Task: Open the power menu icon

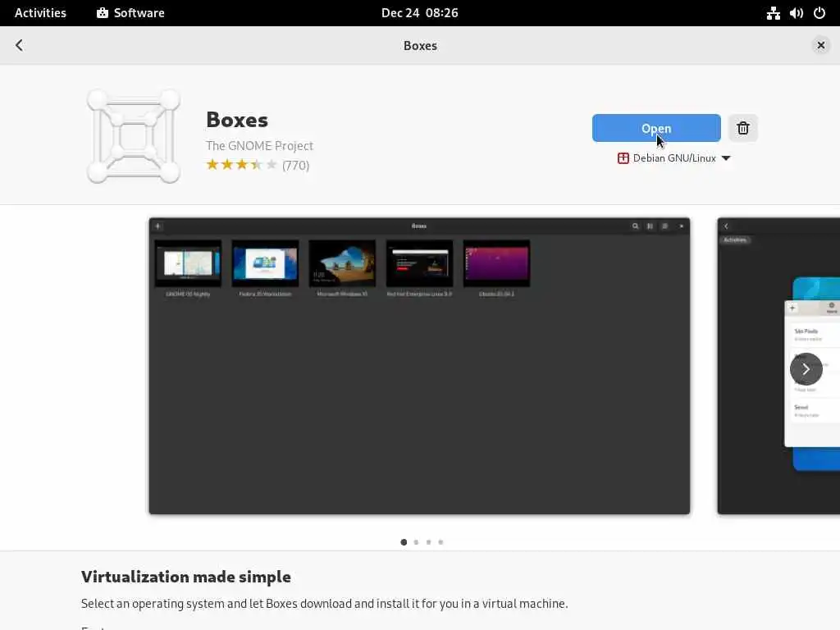Action: coord(819,13)
